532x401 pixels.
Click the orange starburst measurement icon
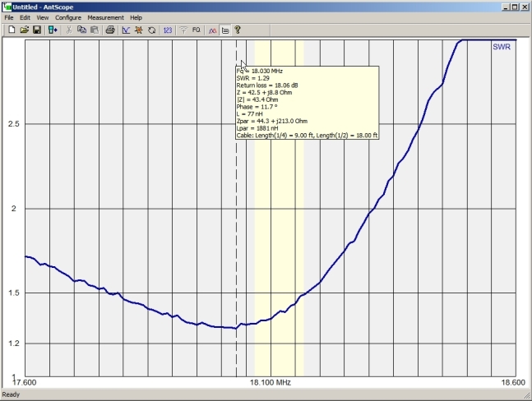[138, 30]
